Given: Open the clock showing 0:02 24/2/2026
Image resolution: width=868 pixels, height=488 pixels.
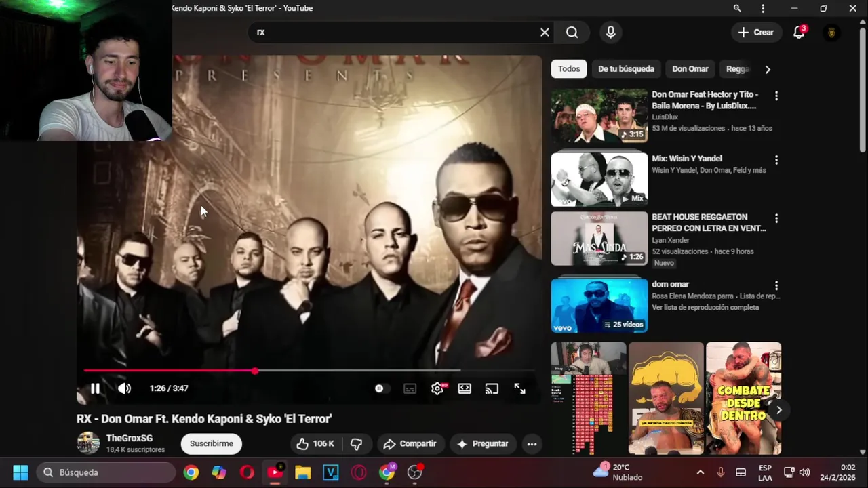Looking at the screenshot, I should [x=838, y=472].
